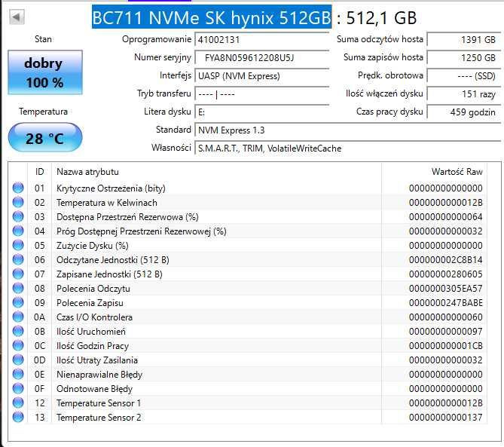504x447 pixels.
Task: Click status orb for Zapisane Jednostki row
Action: coord(18,274)
